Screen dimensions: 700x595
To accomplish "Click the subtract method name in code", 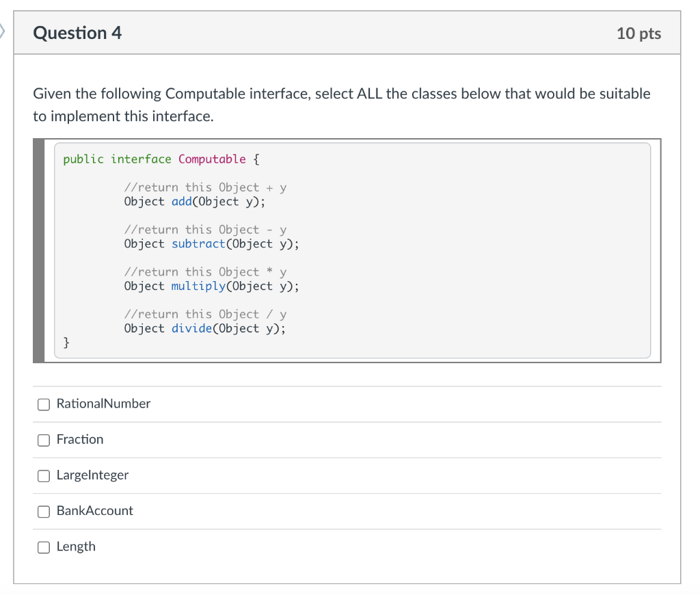I will (x=198, y=243).
